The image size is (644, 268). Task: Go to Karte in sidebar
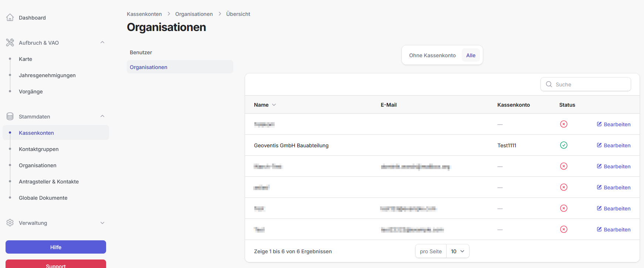tap(26, 59)
